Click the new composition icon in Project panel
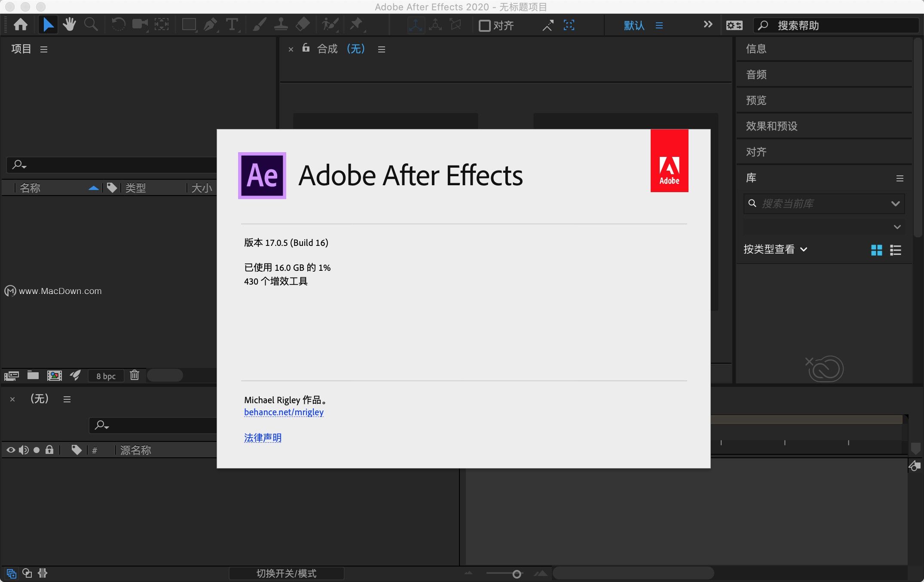Image resolution: width=924 pixels, height=582 pixels. pos(55,375)
